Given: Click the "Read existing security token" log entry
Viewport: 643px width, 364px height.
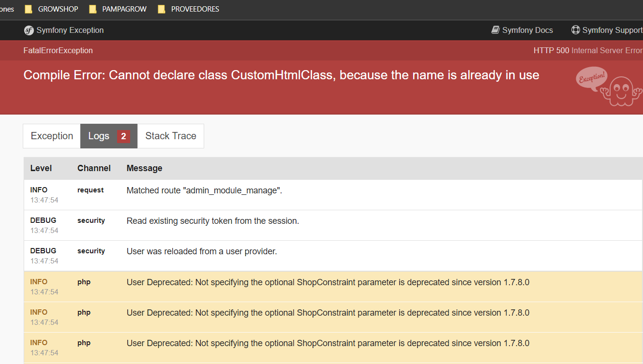Looking at the screenshot, I should coord(213,221).
